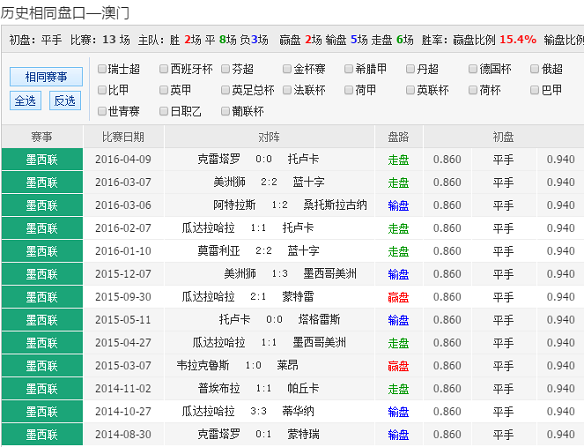
Task: Click team 蓝十字 in the 2016-03-07 match
Action: click(309, 182)
